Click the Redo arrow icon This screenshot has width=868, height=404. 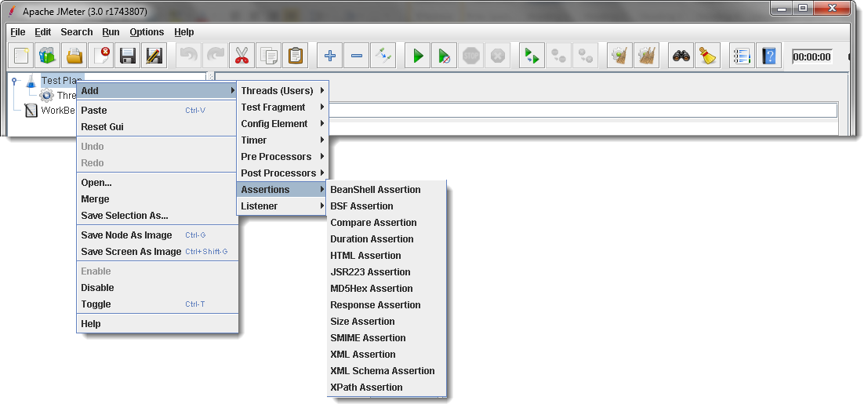pyautogui.click(x=216, y=56)
